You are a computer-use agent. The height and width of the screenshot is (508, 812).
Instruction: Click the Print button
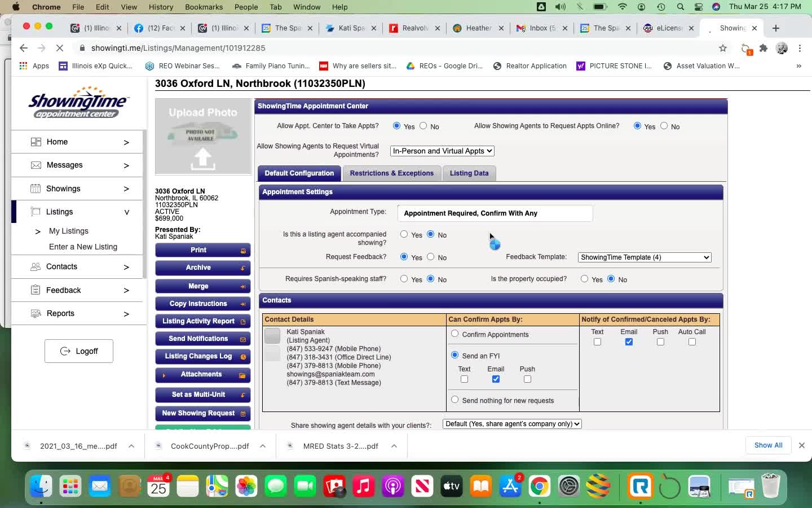pyautogui.click(x=203, y=250)
